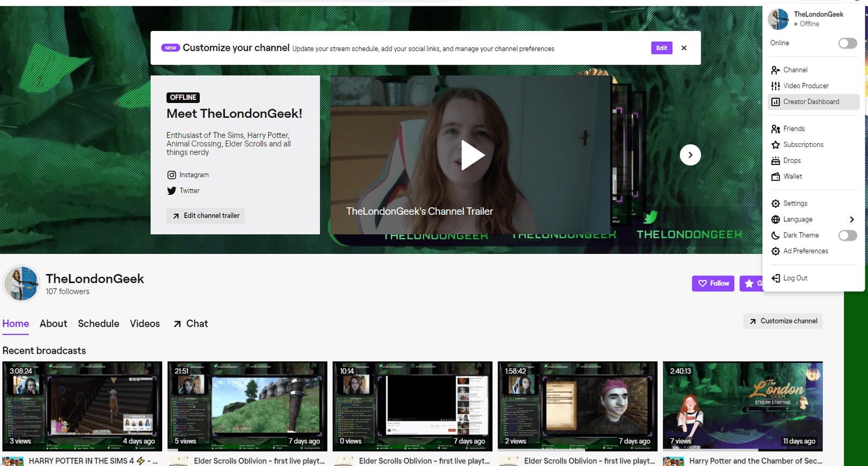
Task: Click the Language globe icon
Action: (x=775, y=220)
